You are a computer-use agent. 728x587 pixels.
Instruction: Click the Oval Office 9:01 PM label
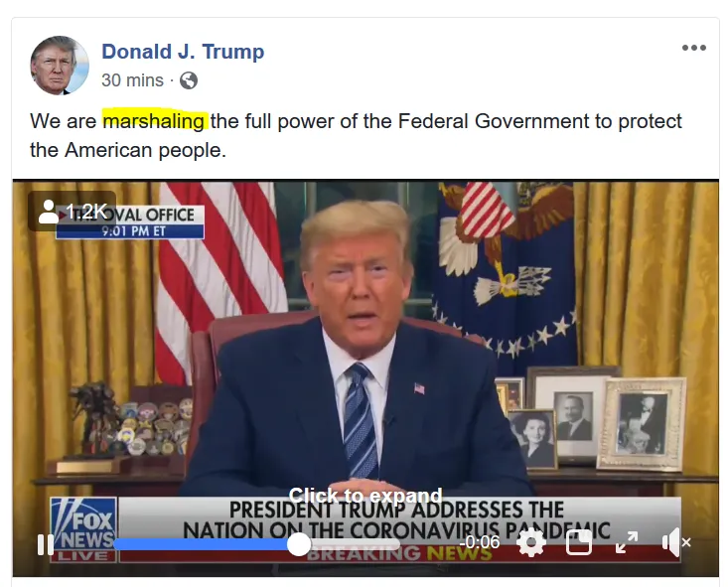point(130,221)
